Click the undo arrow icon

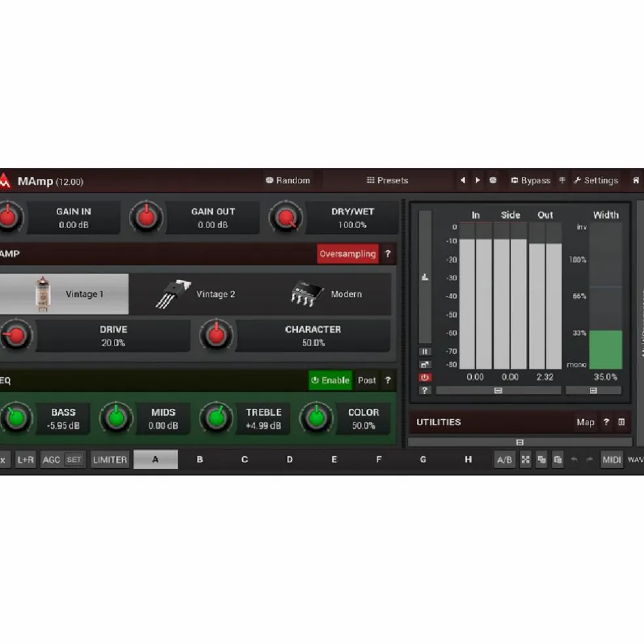(x=574, y=459)
